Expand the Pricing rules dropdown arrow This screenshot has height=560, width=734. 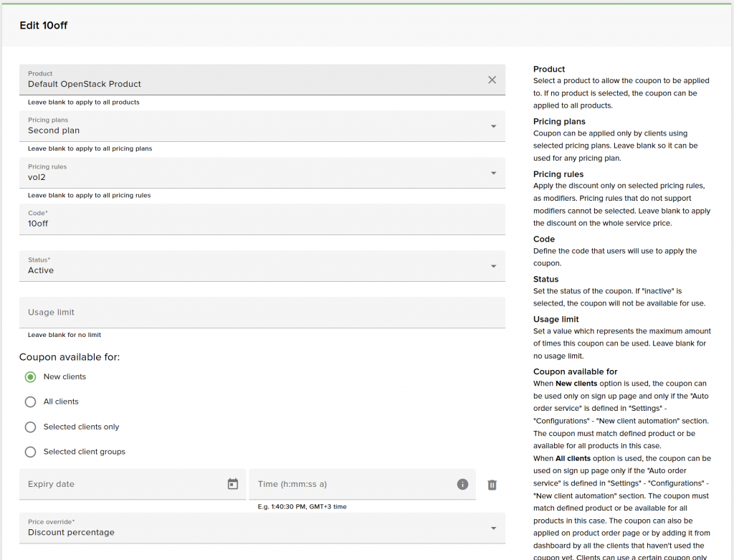(493, 174)
